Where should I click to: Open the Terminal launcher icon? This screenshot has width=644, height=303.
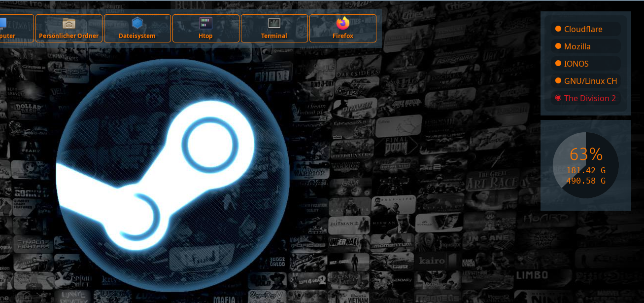click(274, 23)
